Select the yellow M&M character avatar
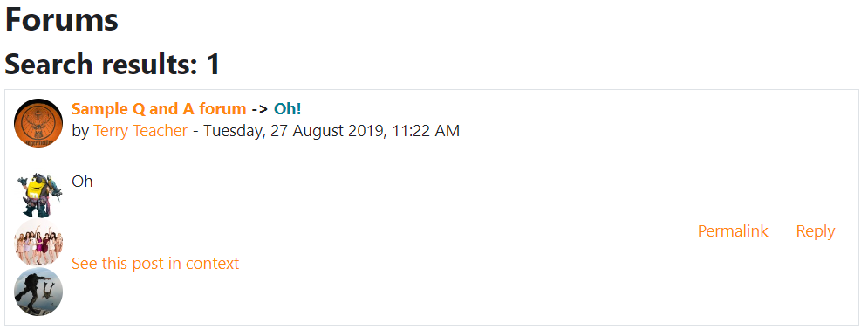Viewport: 868px width, 330px height. pyautogui.click(x=38, y=195)
